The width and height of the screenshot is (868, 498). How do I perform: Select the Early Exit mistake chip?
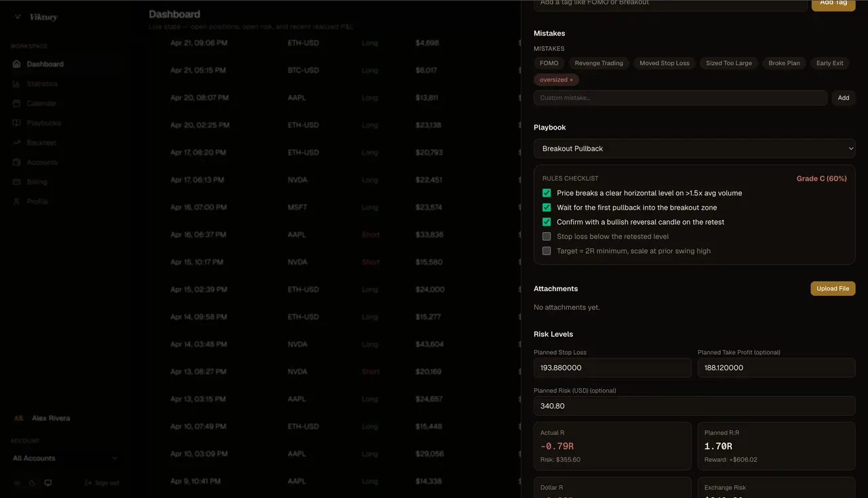point(830,64)
